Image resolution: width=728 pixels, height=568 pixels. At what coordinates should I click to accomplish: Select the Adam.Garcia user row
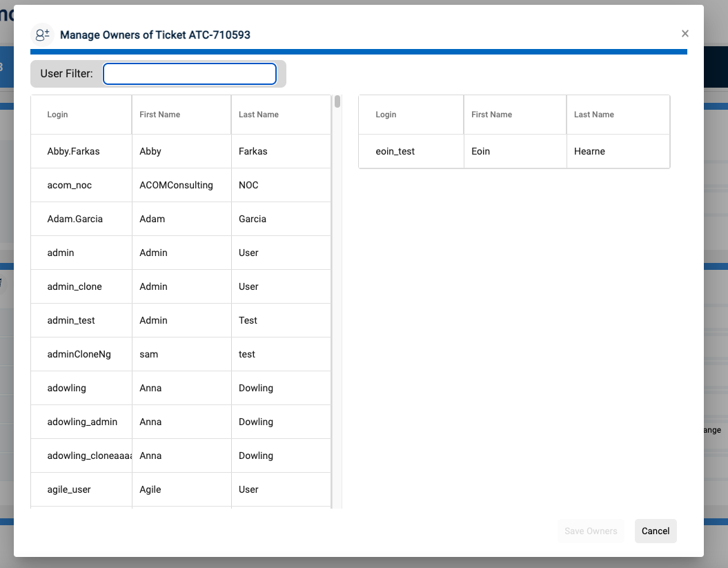pyautogui.click(x=75, y=219)
